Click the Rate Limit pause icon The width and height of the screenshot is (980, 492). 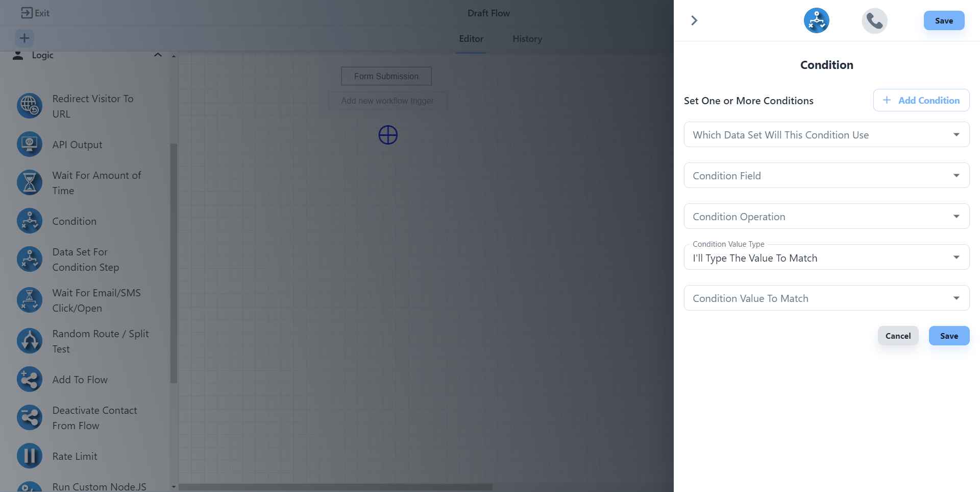[x=30, y=456]
